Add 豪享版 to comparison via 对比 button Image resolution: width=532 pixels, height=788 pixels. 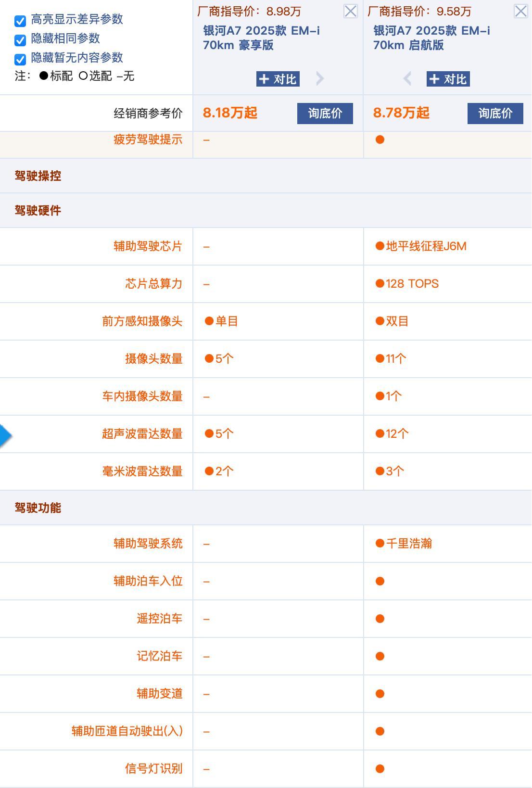(278, 79)
